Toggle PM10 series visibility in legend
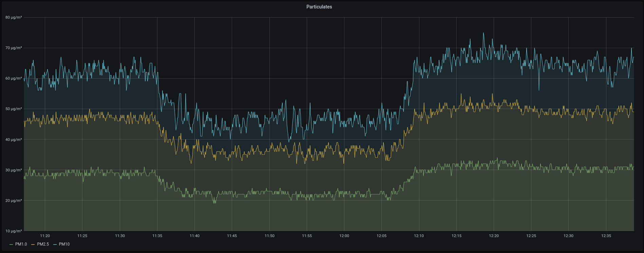Screen dimensions: 644x253 click(64, 244)
